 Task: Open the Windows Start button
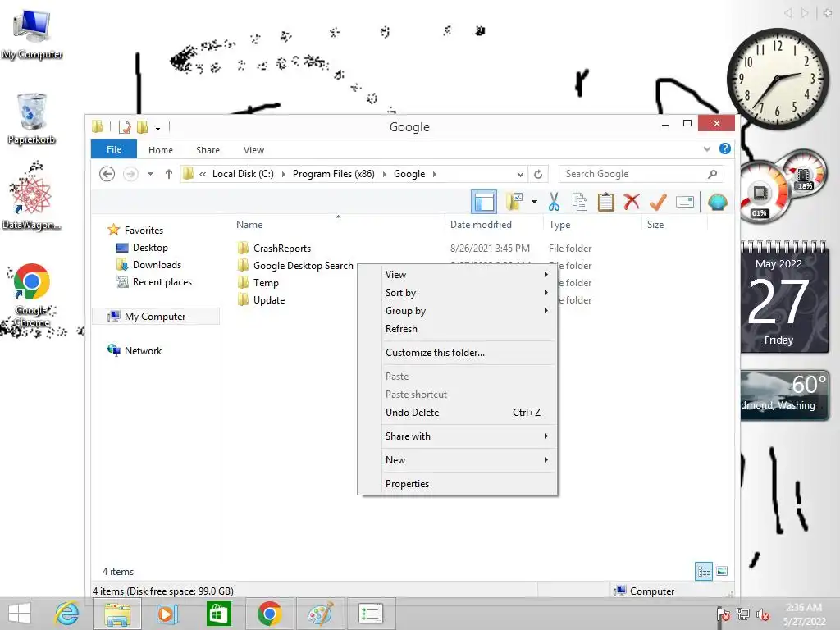(x=20, y=614)
